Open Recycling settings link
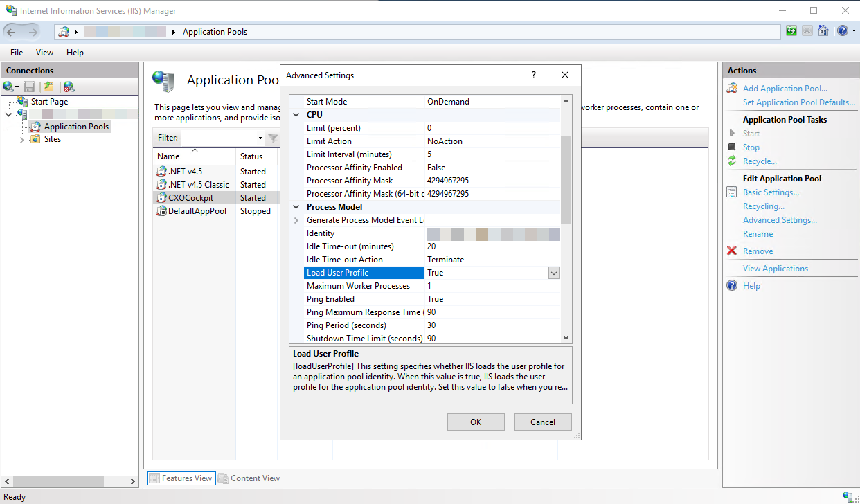860x504 pixels. [763, 206]
